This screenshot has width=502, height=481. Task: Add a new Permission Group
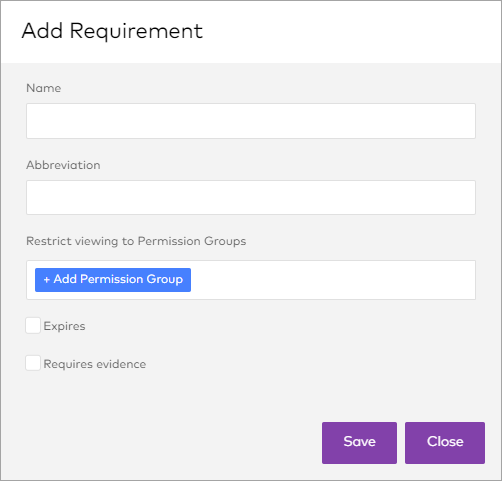tap(113, 280)
